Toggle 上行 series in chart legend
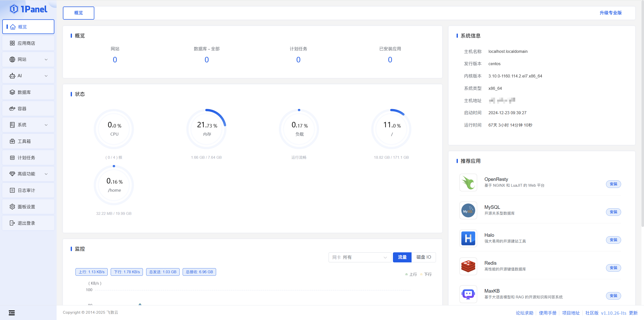644x320 pixels. (411, 274)
